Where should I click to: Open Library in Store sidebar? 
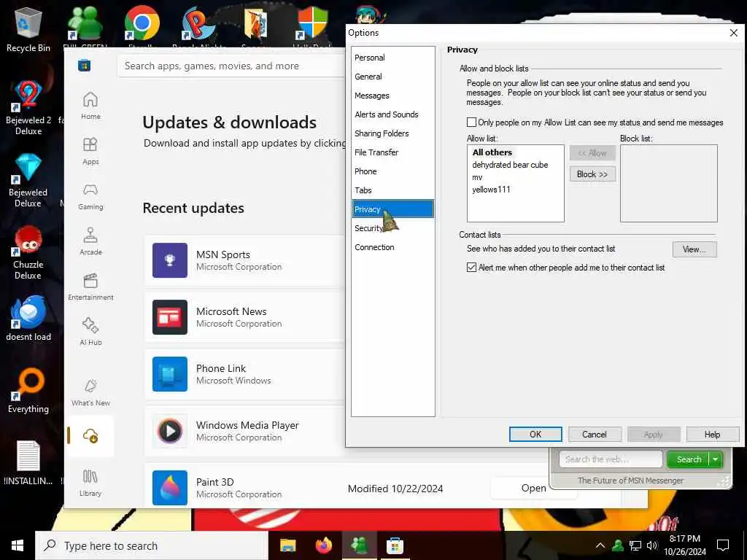pyautogui.click(x=90, y=483)
